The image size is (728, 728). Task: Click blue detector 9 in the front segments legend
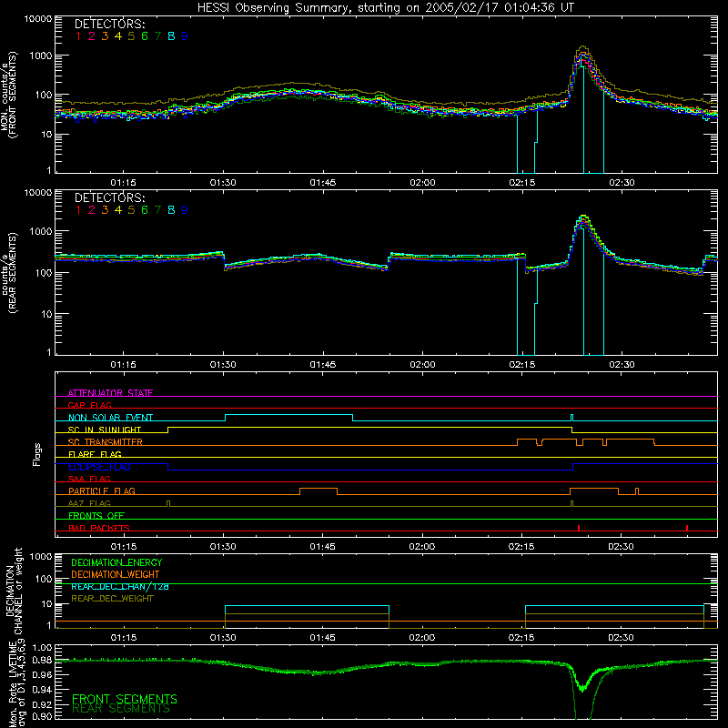(185, 35)
